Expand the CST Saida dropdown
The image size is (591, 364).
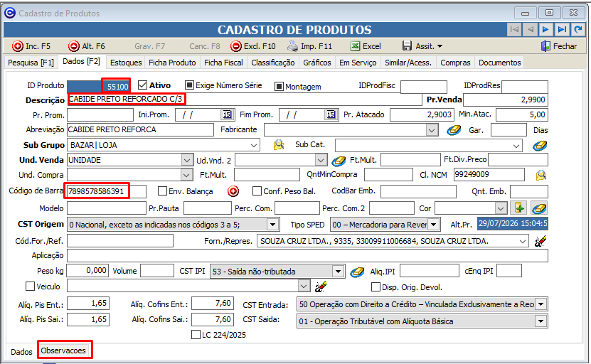point(541,321)
